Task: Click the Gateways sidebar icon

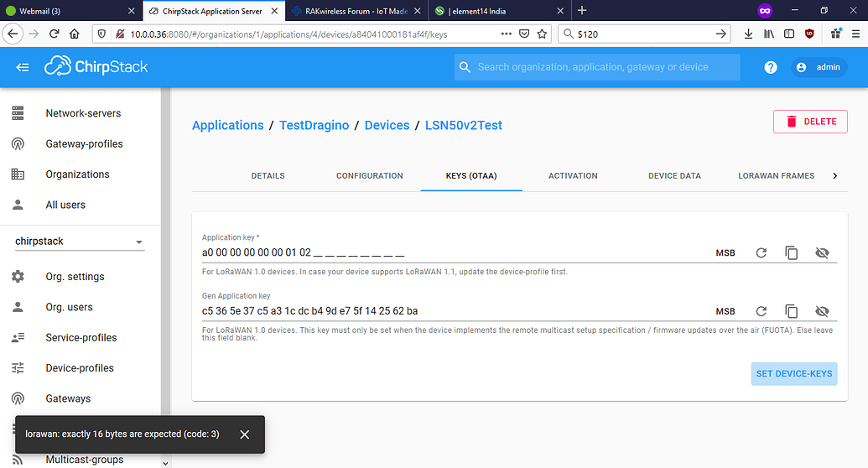Action: point(18,398)
